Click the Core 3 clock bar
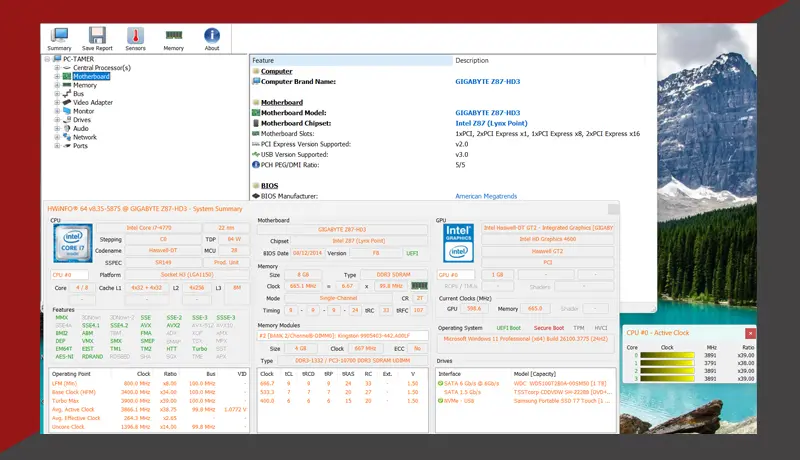Screen dimensions: 800x460 pyautogui.click(x=667, y=379)
